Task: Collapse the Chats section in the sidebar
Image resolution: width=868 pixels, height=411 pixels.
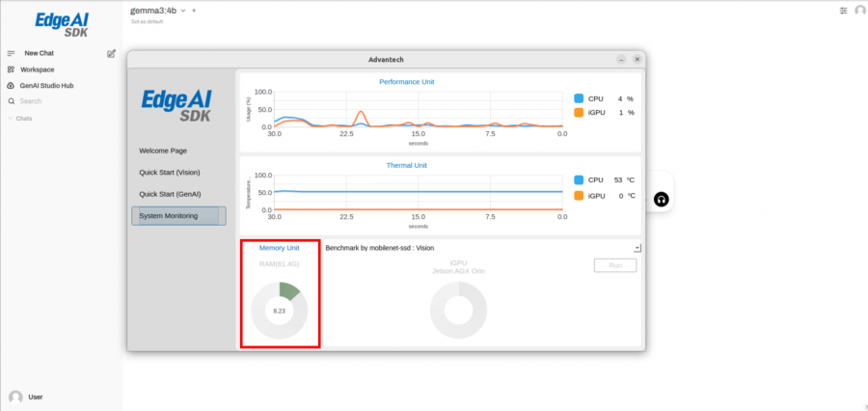Action: coord(21,118)
